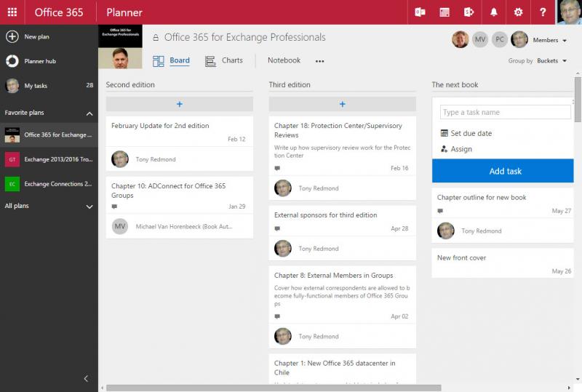Collapse the left sidebar arrow

coord(86,379)
